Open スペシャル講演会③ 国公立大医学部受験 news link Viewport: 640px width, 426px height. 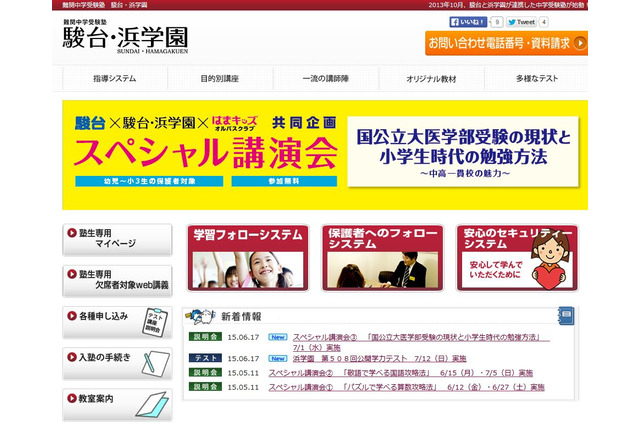point(421,342)
